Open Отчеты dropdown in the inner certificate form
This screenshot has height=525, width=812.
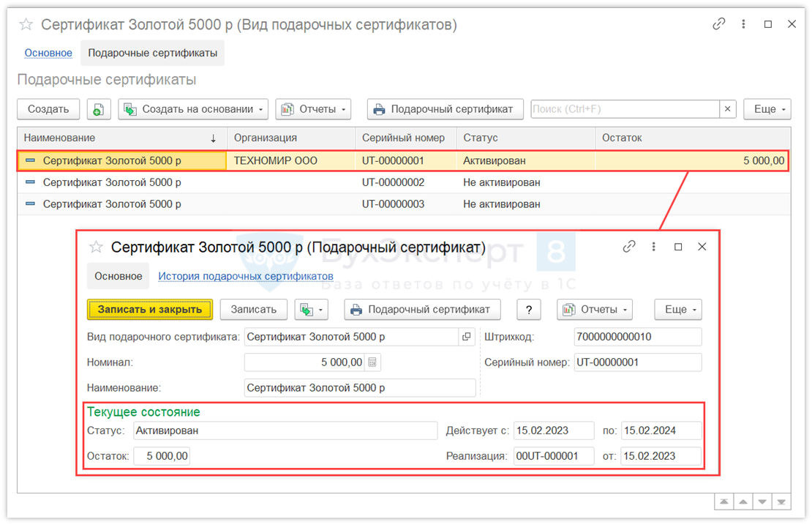(595, 310)
